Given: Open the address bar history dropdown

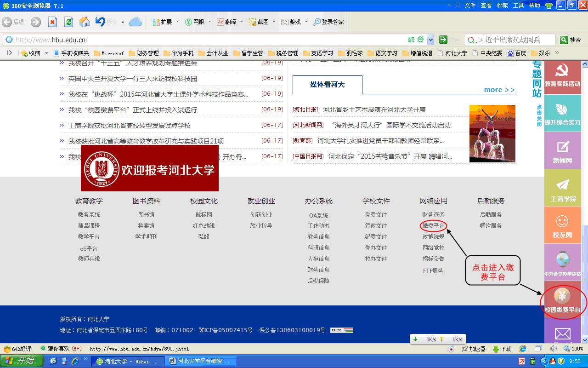Looking at the screenshot, I should [x=430, y=40].
